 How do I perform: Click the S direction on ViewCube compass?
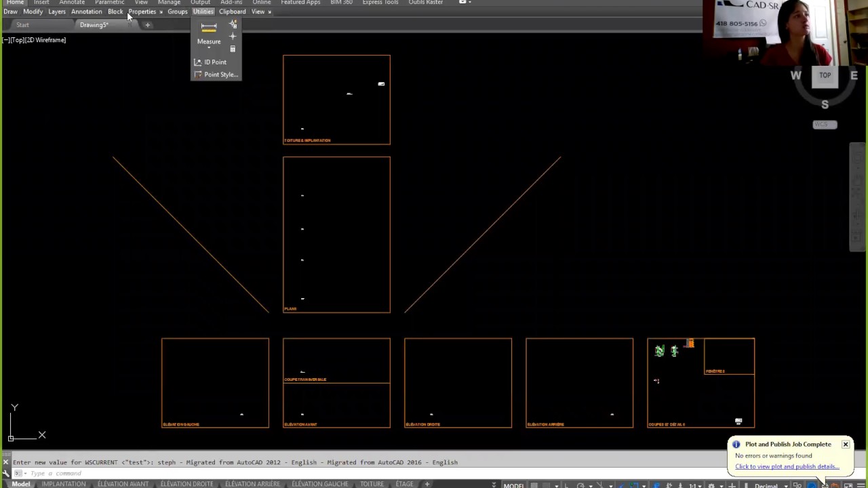click(825, 104)
